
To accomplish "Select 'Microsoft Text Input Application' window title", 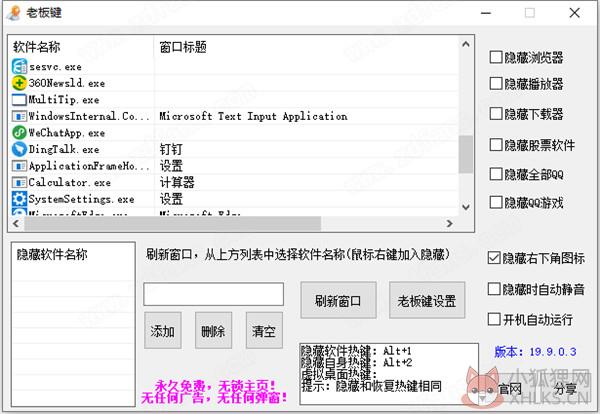I will (253, 116).
